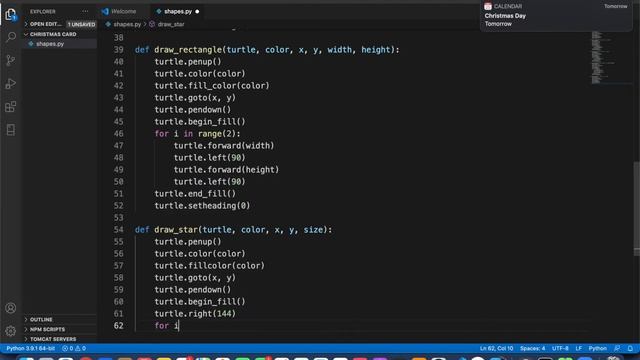Click shapes.py in the breadcrumb path

pos(127,24)
